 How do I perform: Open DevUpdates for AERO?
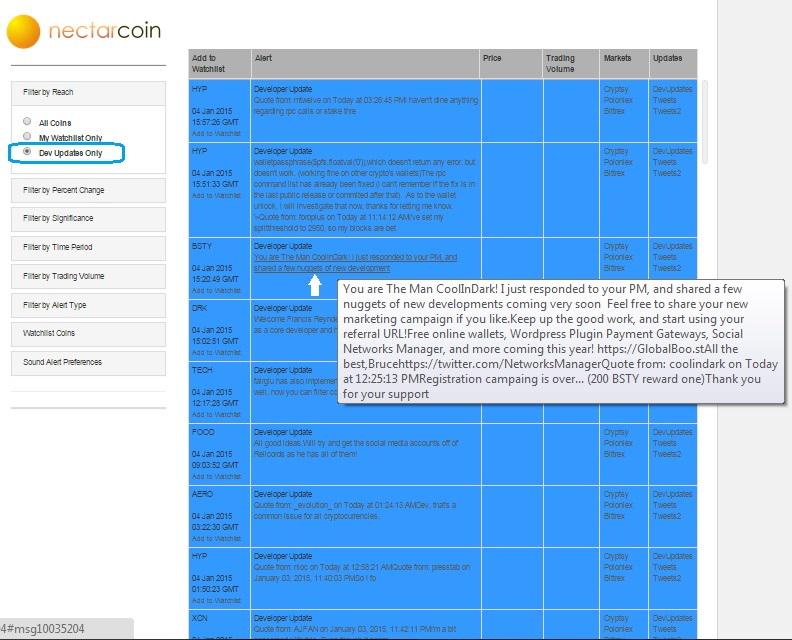pyautogui.click(x=672, y=495)
